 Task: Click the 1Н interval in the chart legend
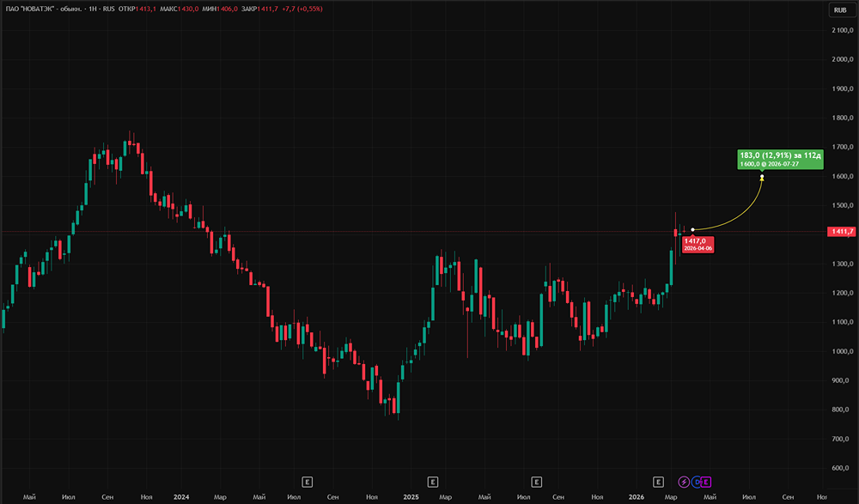click(x=93, y=9)
